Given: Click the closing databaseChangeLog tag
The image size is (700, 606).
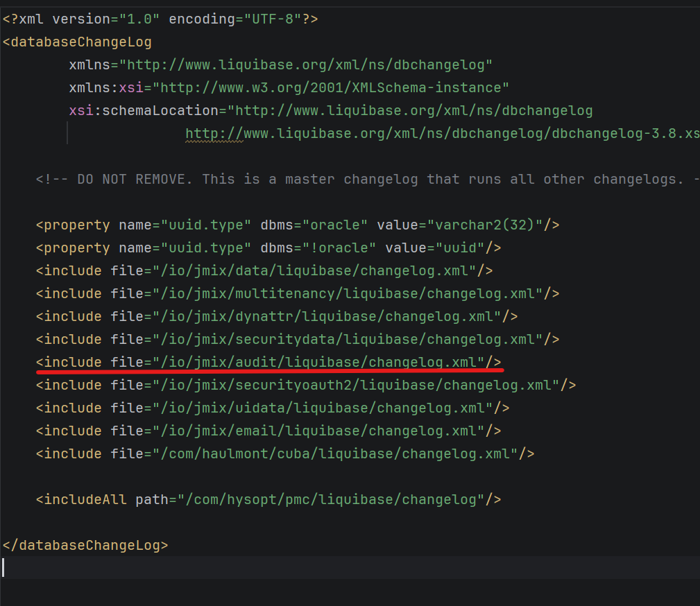Looking at the screenshot, I should [x=86, y=545].
